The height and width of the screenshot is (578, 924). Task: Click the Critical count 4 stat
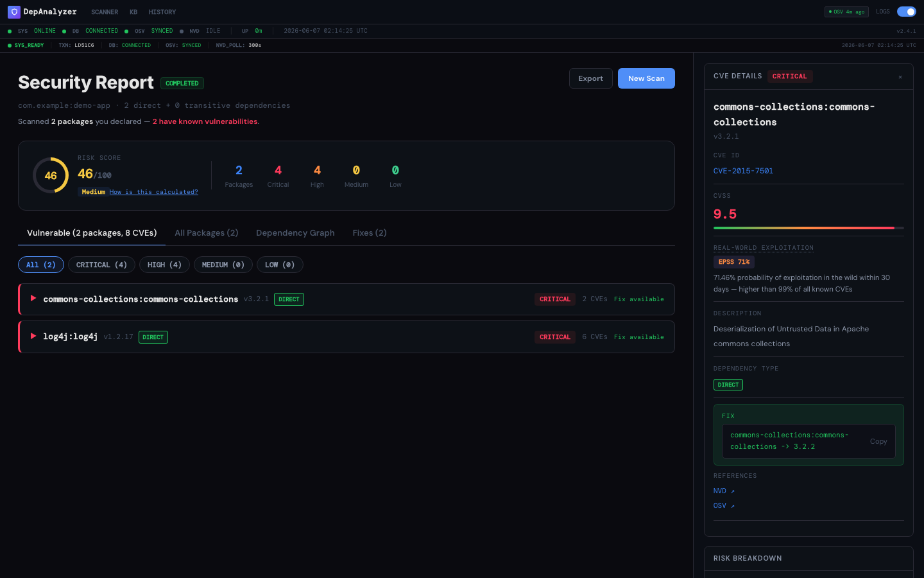[278, 176]
